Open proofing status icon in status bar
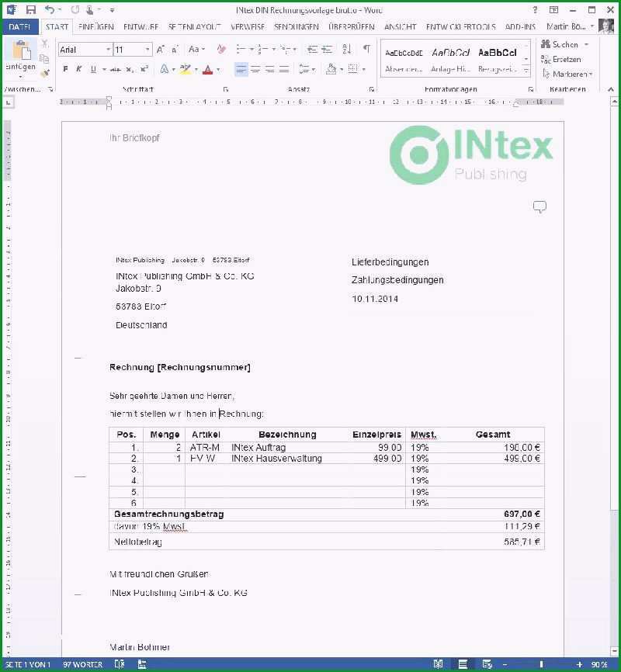The image size is (621, 672). pos(120,664)
